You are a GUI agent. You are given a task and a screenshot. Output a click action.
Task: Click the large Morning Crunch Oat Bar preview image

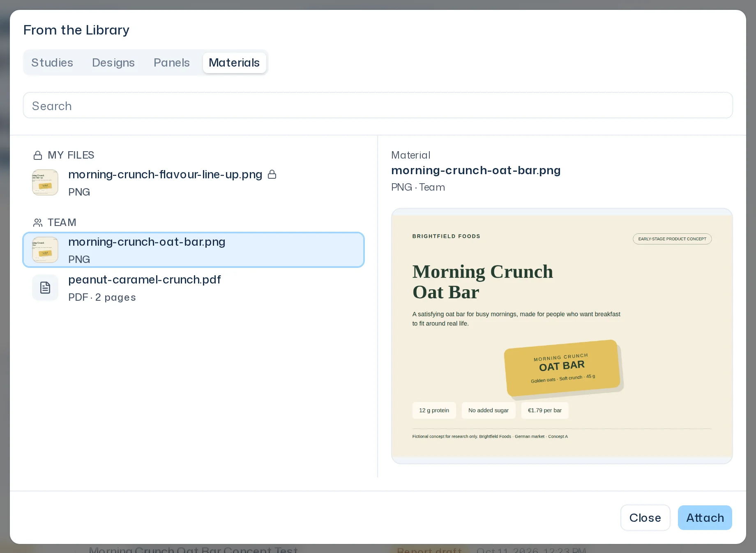[x=562, y=336]
